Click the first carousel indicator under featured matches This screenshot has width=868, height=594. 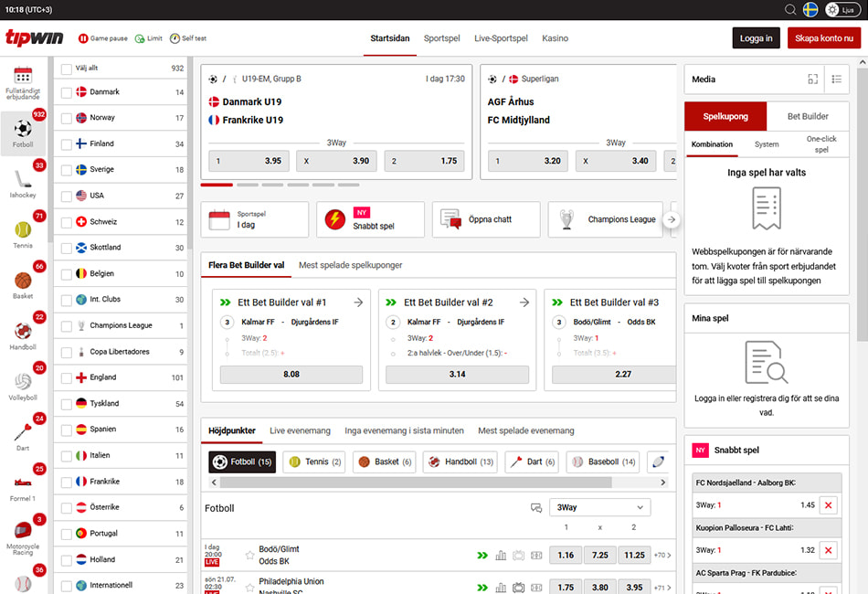pyautogui.click(x=217, y=185)
